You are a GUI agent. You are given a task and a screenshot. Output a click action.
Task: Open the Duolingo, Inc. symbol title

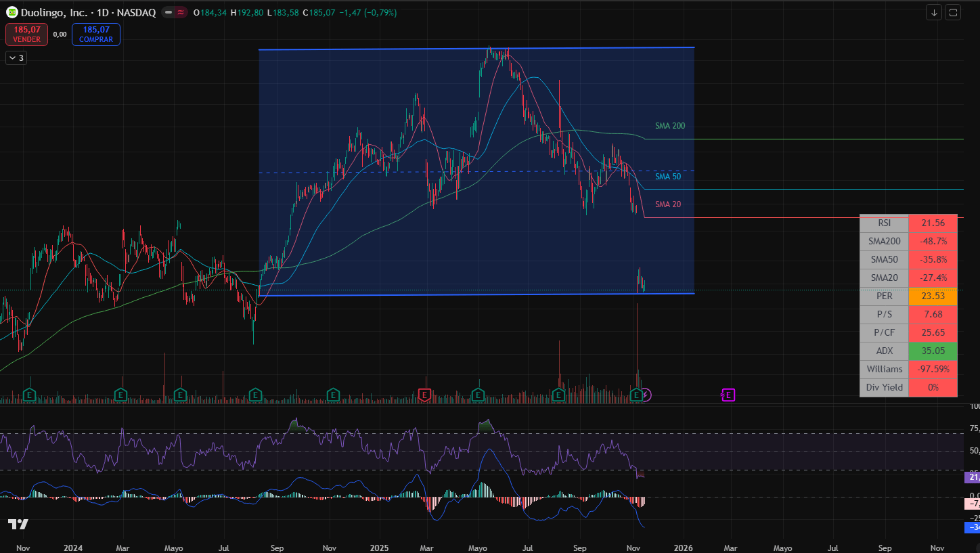[89, 12]
